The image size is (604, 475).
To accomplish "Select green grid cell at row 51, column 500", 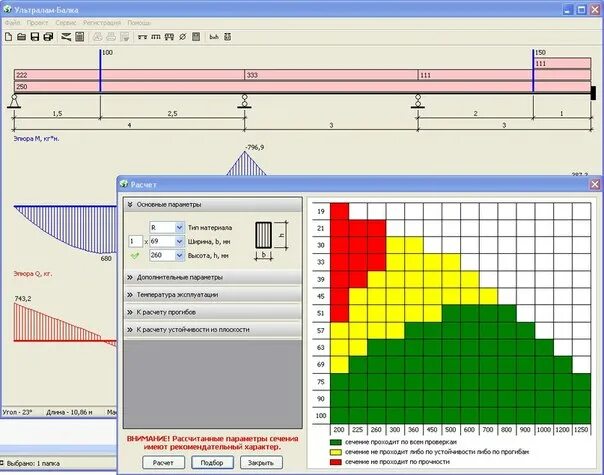I will [451, 313].
